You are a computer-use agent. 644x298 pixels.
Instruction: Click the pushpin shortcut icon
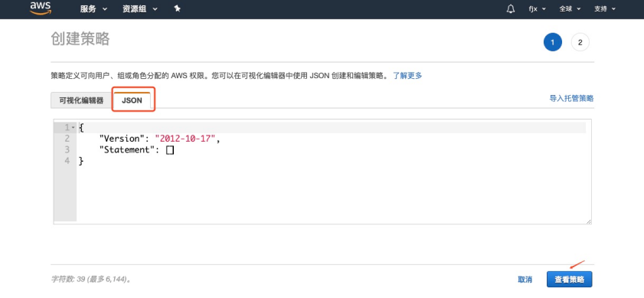point(178,8)
